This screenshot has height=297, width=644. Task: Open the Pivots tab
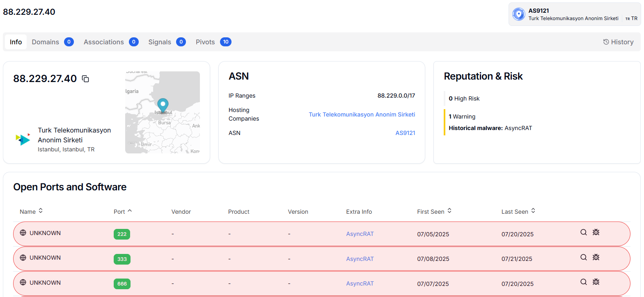(213, 42)
